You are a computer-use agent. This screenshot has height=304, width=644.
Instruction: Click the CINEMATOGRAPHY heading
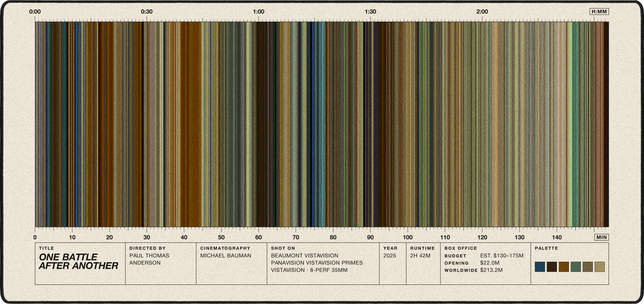(225, 248)
